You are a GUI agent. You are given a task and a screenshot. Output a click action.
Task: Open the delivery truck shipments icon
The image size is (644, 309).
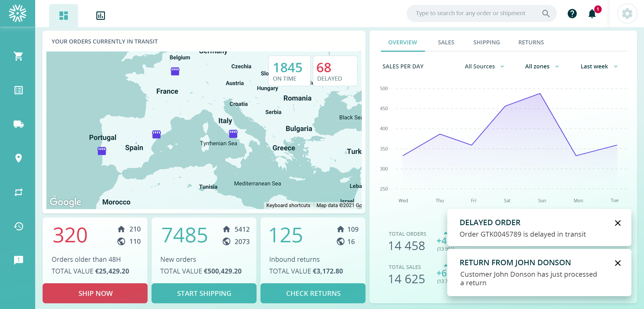[18, 124]
